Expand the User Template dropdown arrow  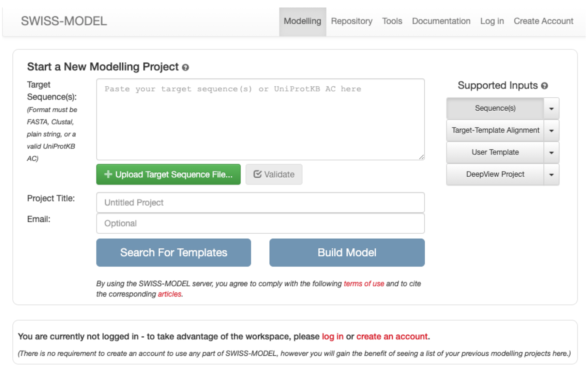point(551,153)
